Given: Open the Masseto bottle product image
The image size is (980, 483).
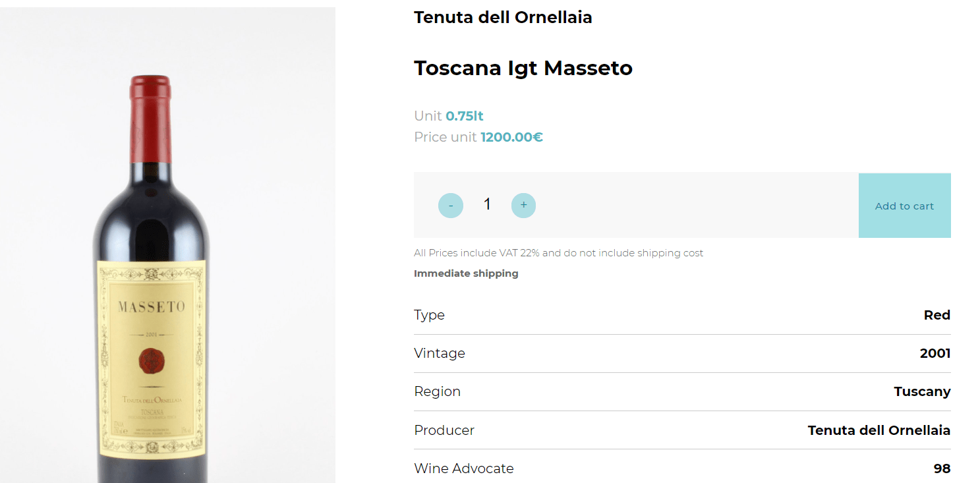Looking at the screenshot, I should (x=167, y=245).
